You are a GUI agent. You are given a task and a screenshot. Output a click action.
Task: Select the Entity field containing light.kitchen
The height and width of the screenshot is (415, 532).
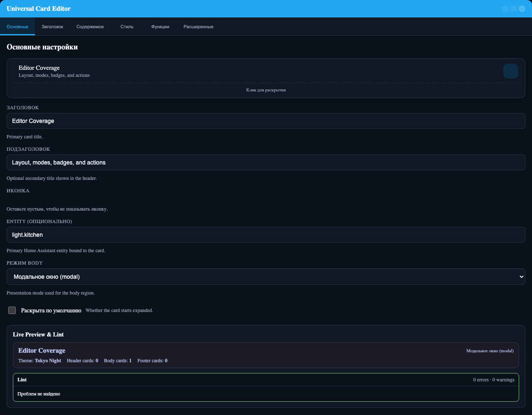click(x=266, y=235)
